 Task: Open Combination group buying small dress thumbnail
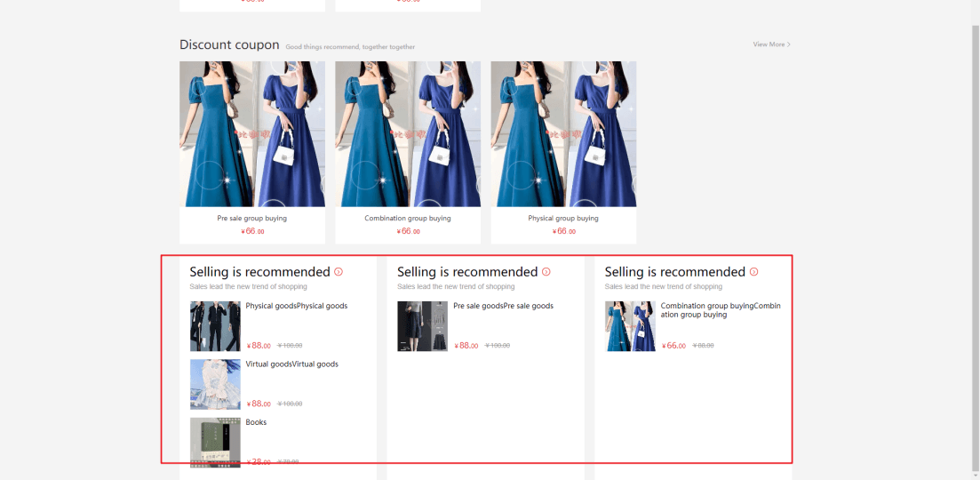pyautogui.click(x=630, y=326)
